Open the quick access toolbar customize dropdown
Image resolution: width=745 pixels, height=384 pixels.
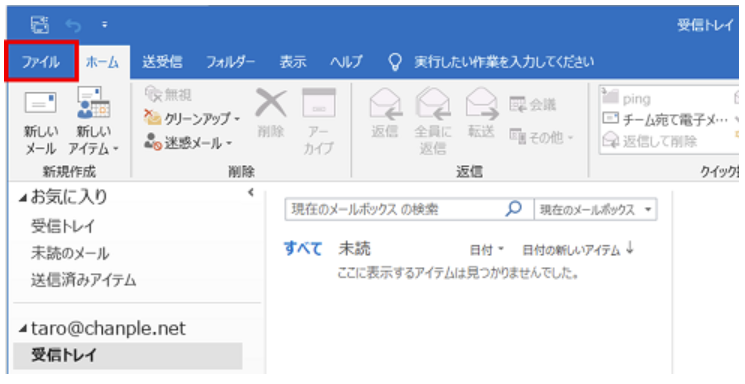(x=105, y=25)
